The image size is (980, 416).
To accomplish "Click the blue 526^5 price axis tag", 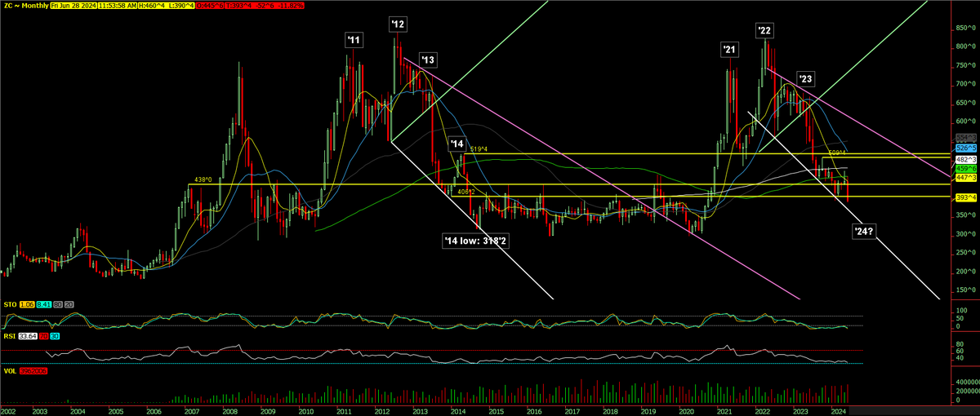I will pyautogui.click(x=966, y=148).
